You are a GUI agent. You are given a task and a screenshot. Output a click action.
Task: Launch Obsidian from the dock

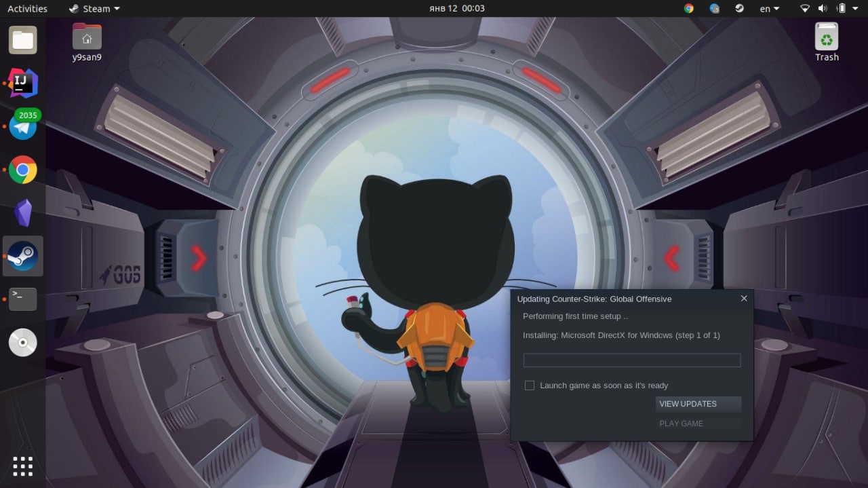pos(22,213)
